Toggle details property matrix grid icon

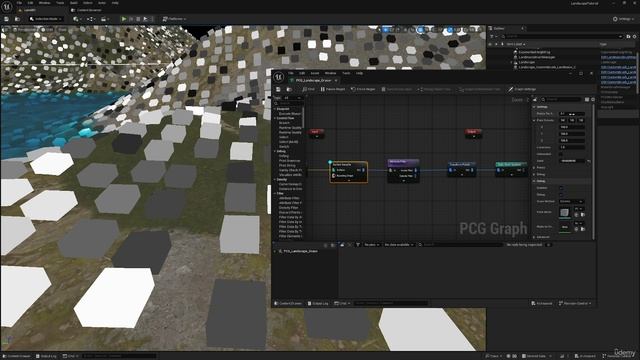point(587,99)
